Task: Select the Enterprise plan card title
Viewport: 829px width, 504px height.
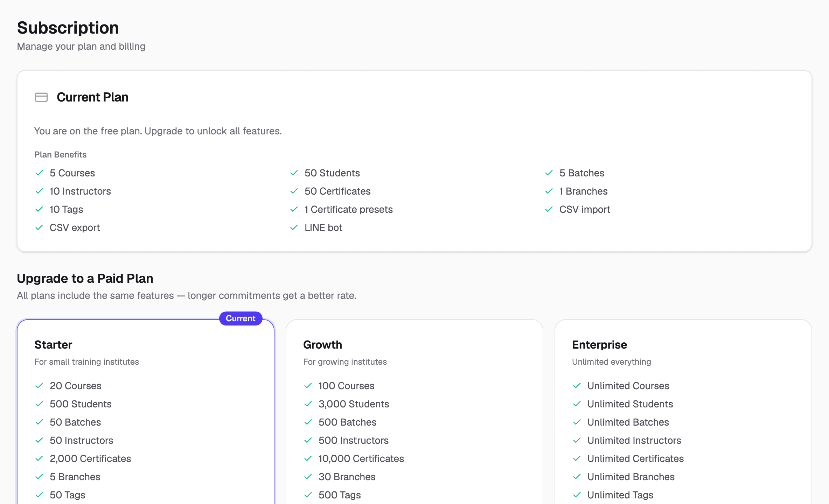Action: [x=599, y=345]
